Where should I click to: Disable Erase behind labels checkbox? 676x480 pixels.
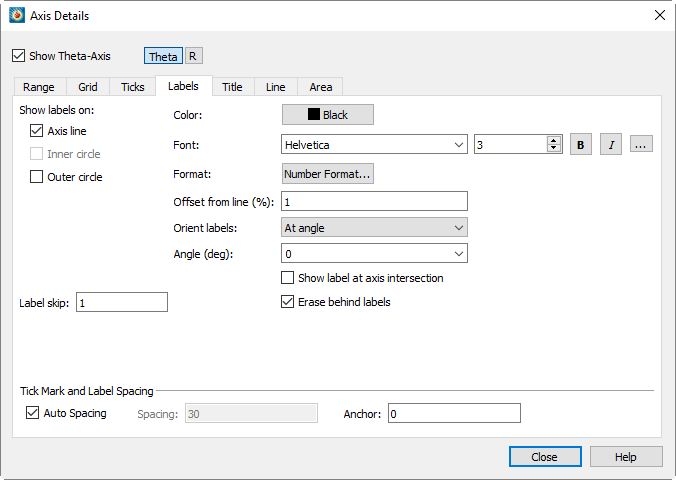click(x=288, y=301)
